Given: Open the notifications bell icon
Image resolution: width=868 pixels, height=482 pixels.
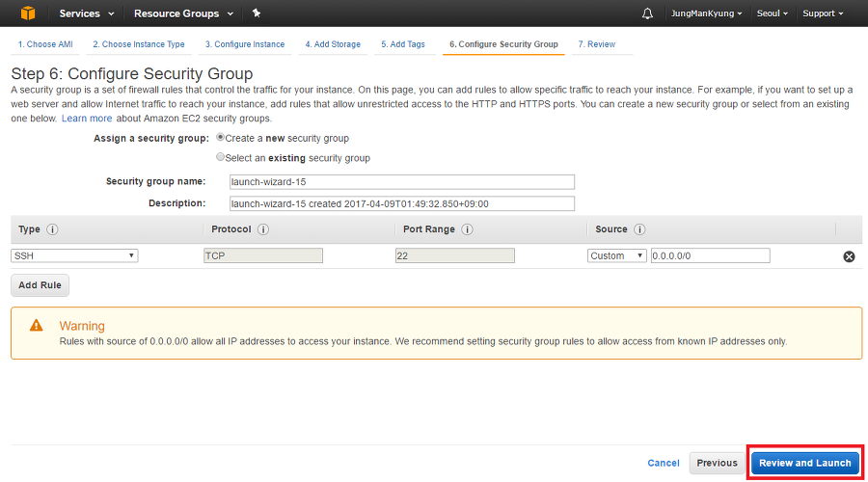Looking at the screenshot, I should coord(647,13).
